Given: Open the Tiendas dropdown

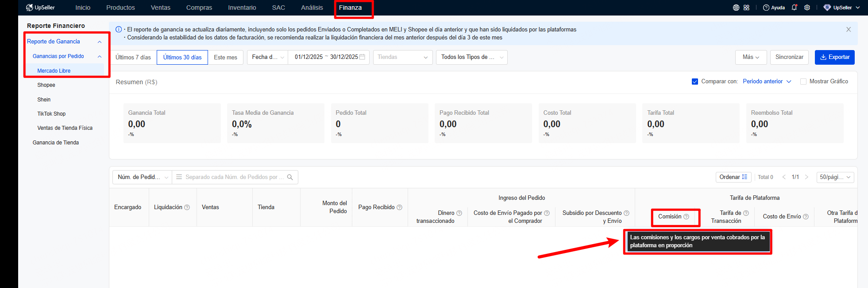Looking at the screenshot, I should tap(402, 57).
